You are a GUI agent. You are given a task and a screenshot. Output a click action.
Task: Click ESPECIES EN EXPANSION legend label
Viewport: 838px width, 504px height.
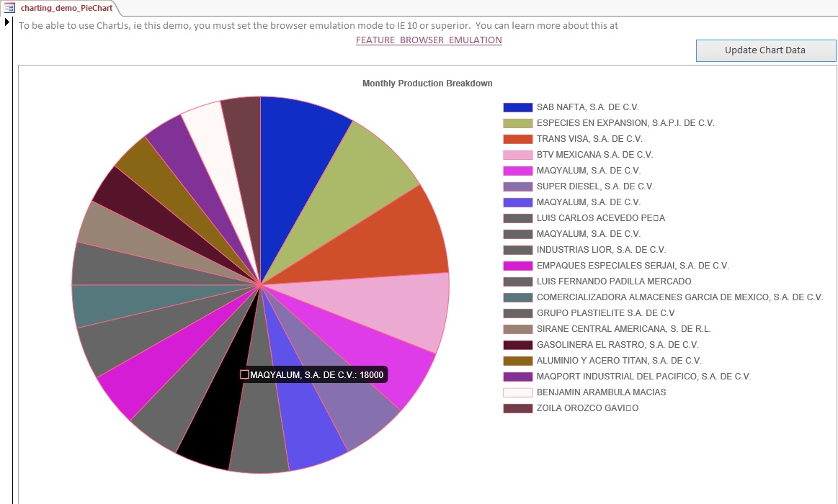[625, 123]
